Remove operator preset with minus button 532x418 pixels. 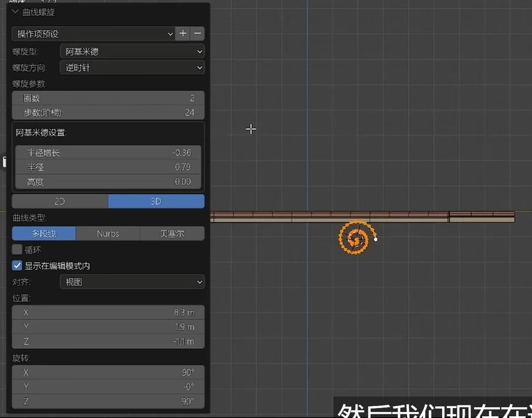tap(198, 34)
